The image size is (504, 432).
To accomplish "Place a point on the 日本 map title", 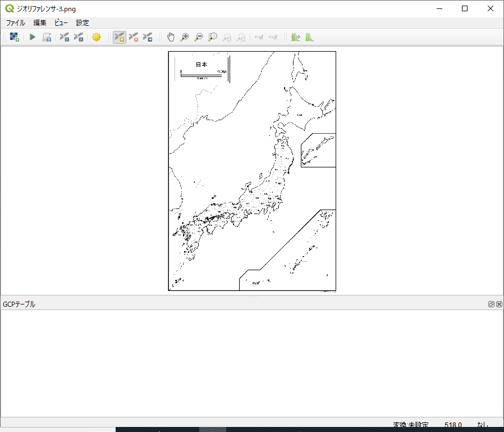I will point(201,65).
